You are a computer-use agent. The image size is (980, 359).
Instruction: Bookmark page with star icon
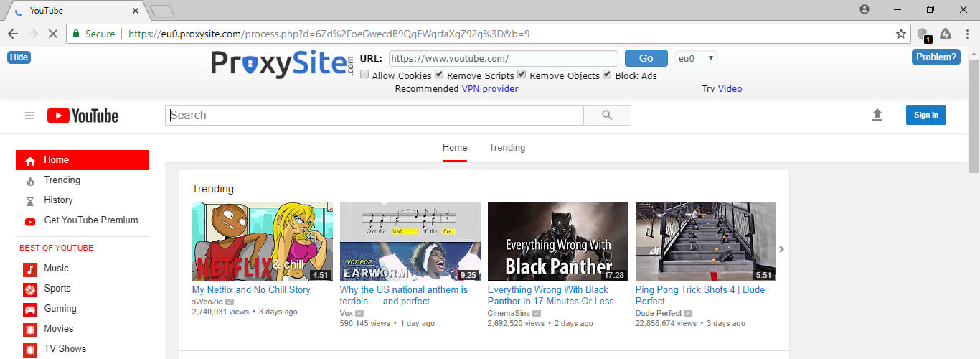point(901,34)
